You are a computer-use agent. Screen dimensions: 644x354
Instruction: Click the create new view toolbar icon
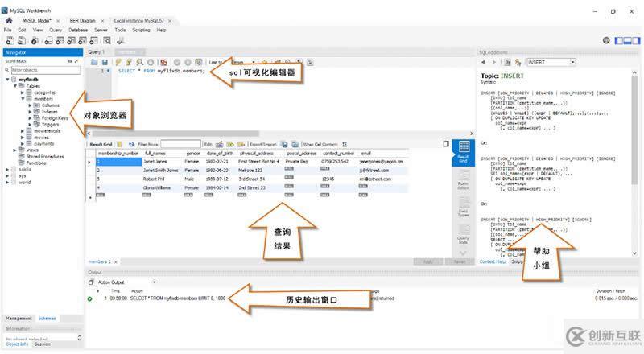tap(72, 41)
